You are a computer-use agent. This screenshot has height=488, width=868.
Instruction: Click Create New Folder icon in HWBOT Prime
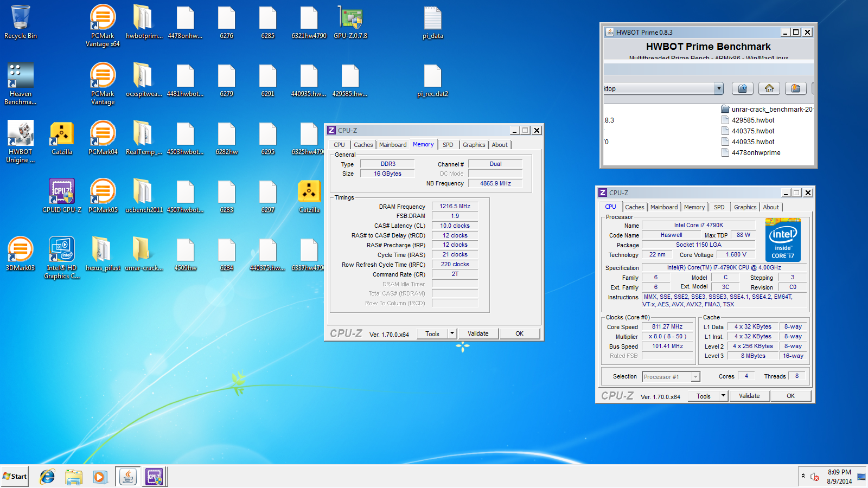(x=795, y=88)
